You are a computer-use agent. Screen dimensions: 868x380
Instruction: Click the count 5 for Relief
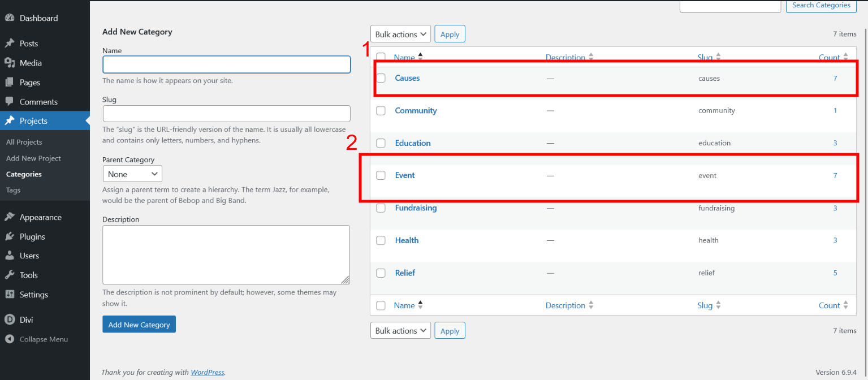coord(835,273)
